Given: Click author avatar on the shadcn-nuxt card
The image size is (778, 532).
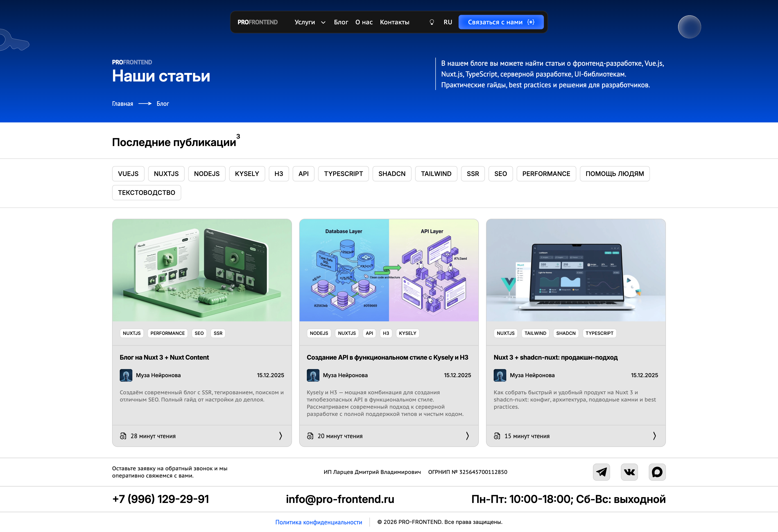Looking at the screenshot, I should coord(500,375).
